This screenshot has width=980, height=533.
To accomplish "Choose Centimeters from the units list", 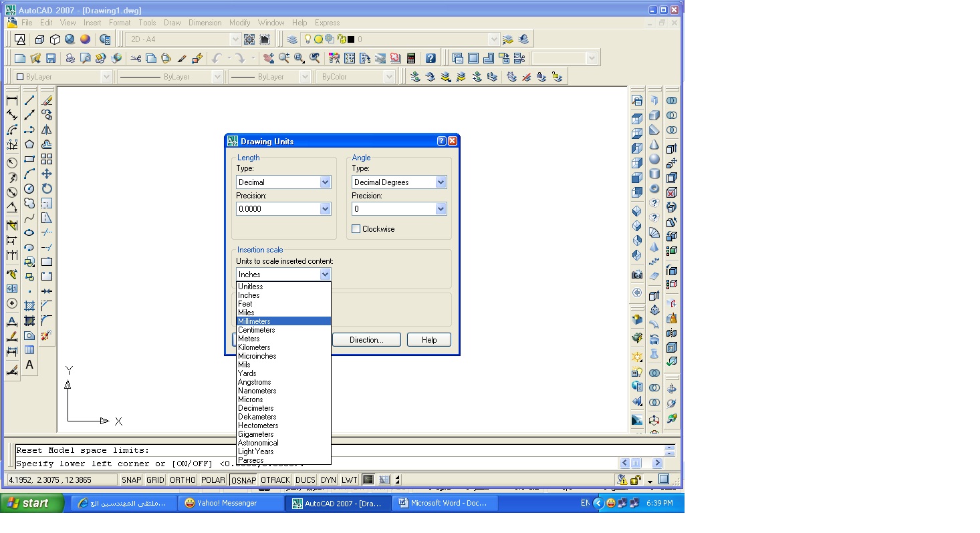I will tap(283, 330).
